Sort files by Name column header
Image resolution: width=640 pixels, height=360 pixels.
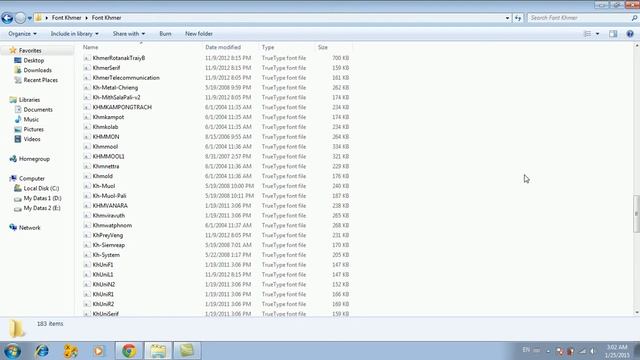coord(91,47)
